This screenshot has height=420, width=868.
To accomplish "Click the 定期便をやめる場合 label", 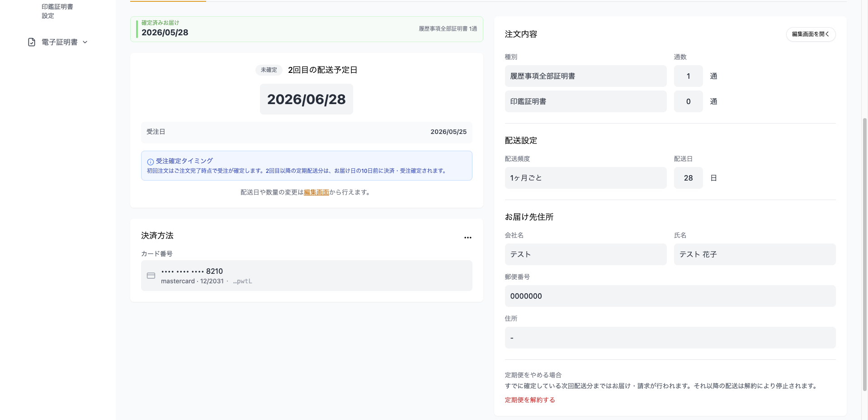I will [533, 375].
